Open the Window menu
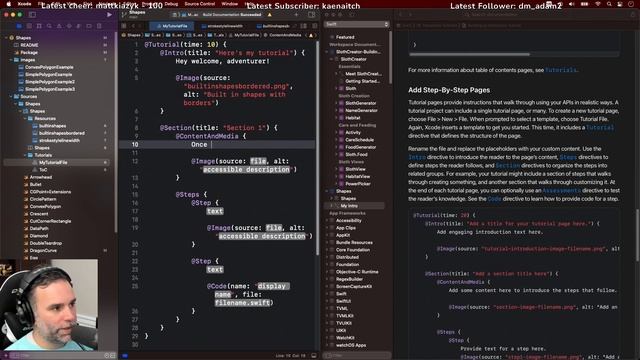 click(229, 4)
